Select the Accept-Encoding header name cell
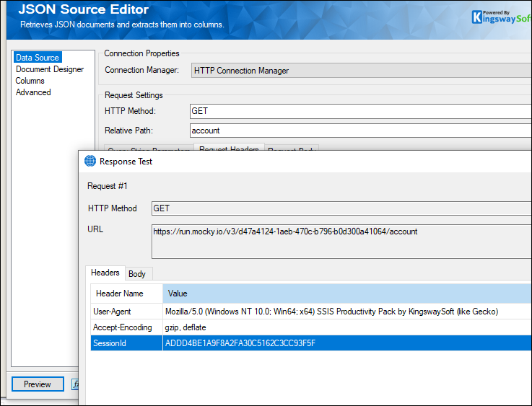 [126, 327]
